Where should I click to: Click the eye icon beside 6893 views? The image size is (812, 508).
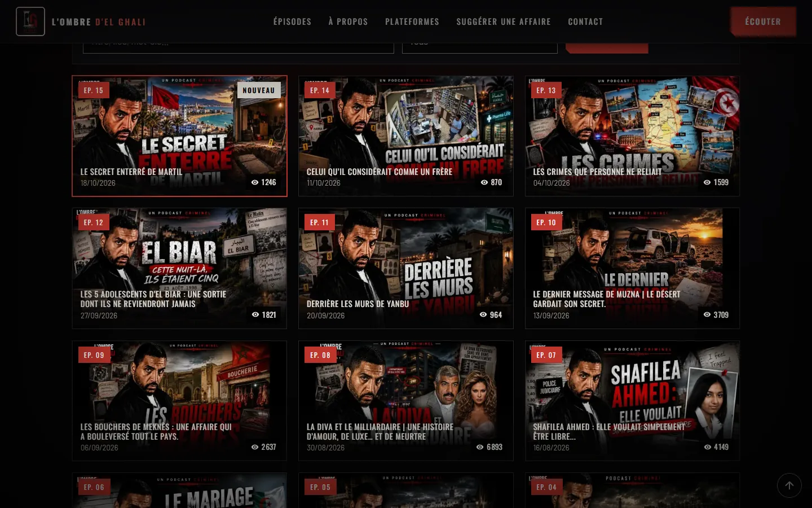pyautogui.click(x=480, y=447)
